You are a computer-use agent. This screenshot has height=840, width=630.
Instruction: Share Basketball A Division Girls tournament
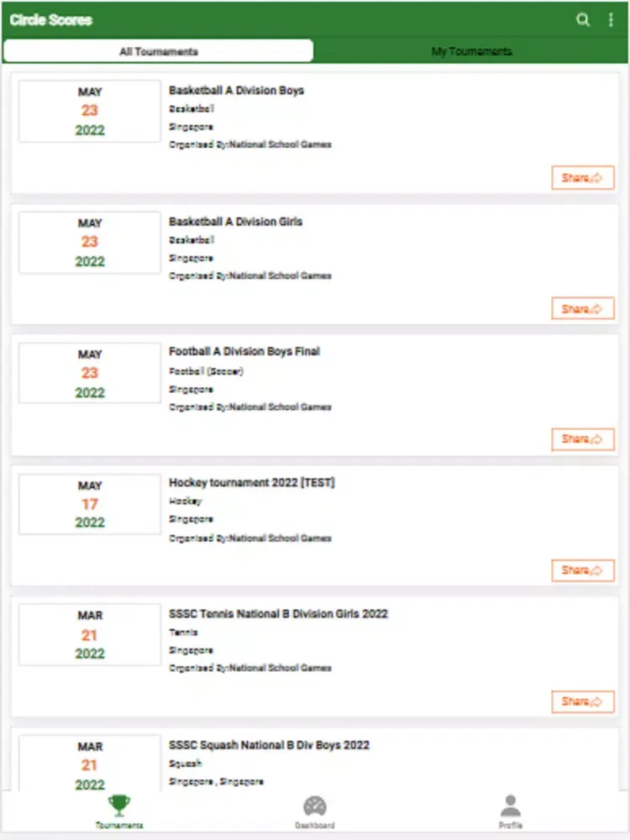tap(583, 309)
